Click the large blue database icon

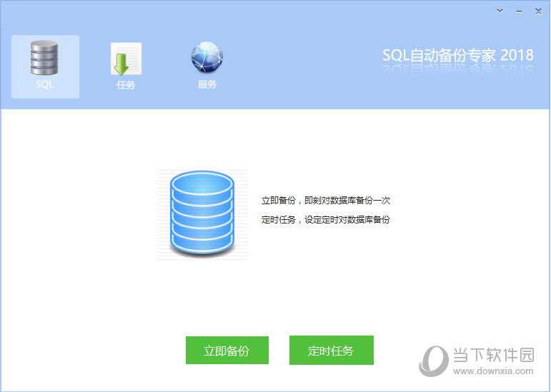click(x=202, y=213)
